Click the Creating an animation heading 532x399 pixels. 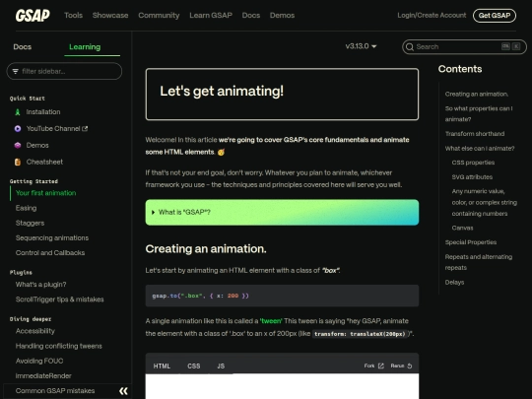point(206,249)
